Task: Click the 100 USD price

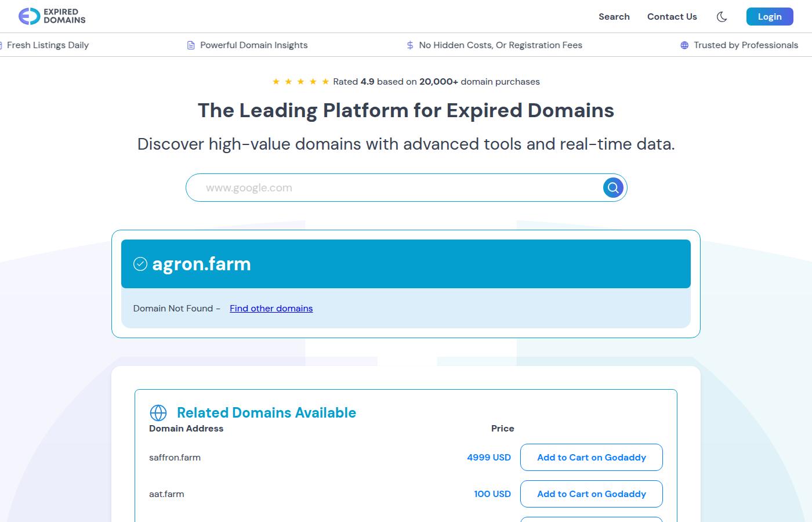Action: pyautogui.click(x=492, y=494)
